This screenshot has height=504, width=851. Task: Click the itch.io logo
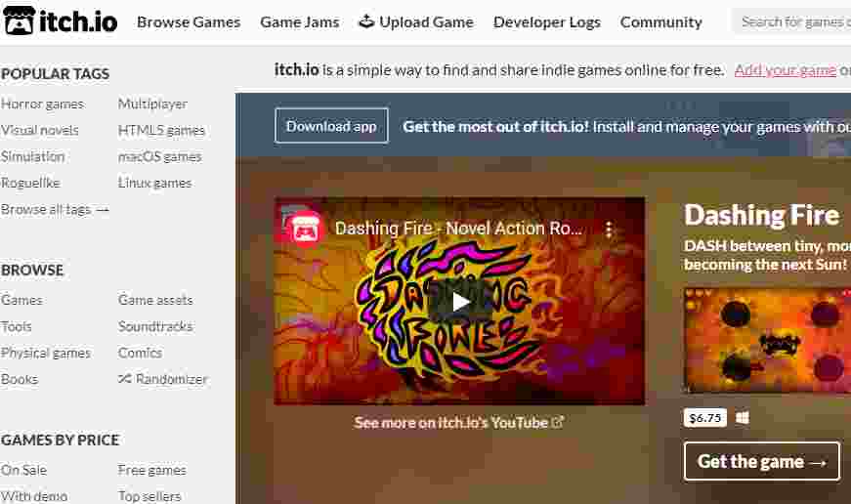[x=61, y=21]
